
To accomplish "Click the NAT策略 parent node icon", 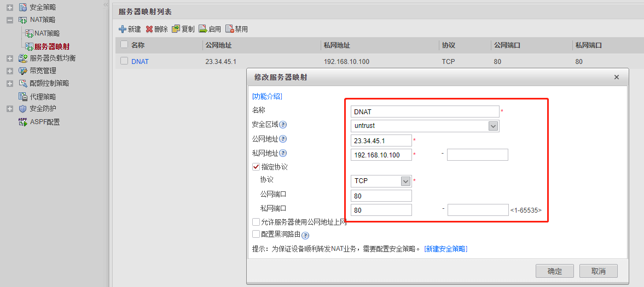I will click(x=22, y=20).
